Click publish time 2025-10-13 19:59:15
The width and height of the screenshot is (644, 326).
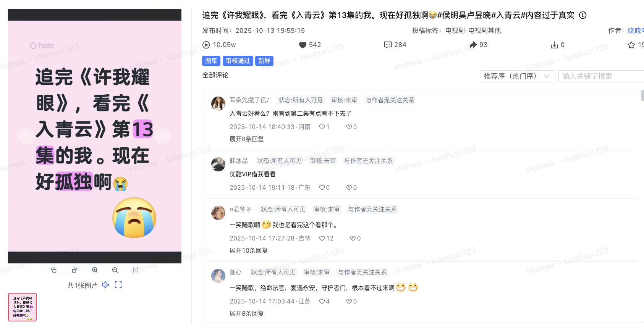pos(270,31)
